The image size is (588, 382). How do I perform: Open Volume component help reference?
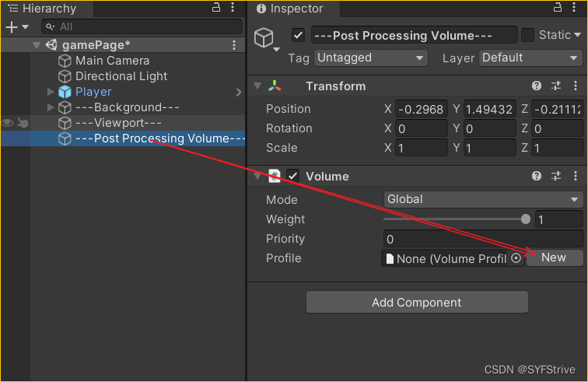pyautogui.click(x=537, y=176)
